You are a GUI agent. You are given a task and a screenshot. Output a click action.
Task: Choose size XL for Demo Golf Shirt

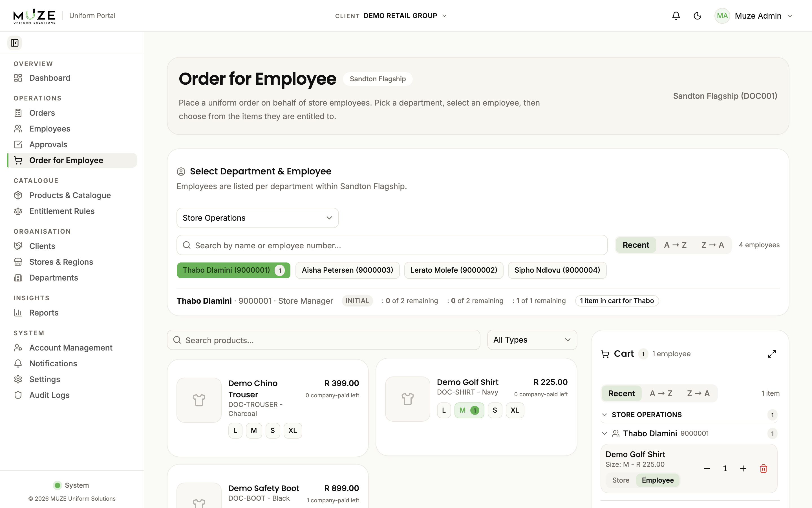coord(515,410)
